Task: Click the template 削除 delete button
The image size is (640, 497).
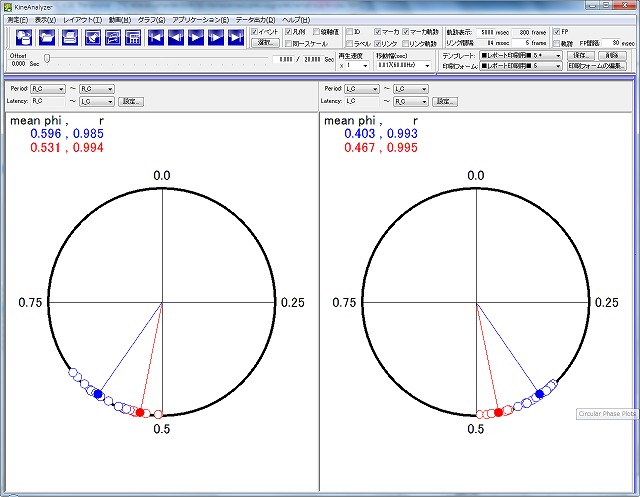Action: pos(612,55)
